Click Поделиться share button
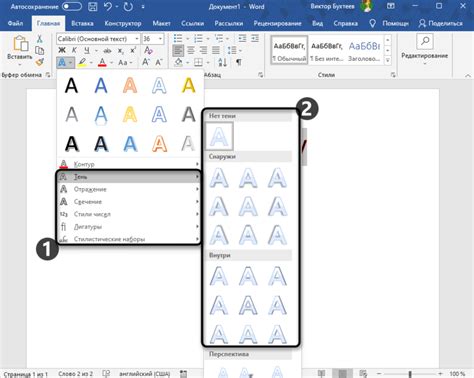 [x=441, y=23]
